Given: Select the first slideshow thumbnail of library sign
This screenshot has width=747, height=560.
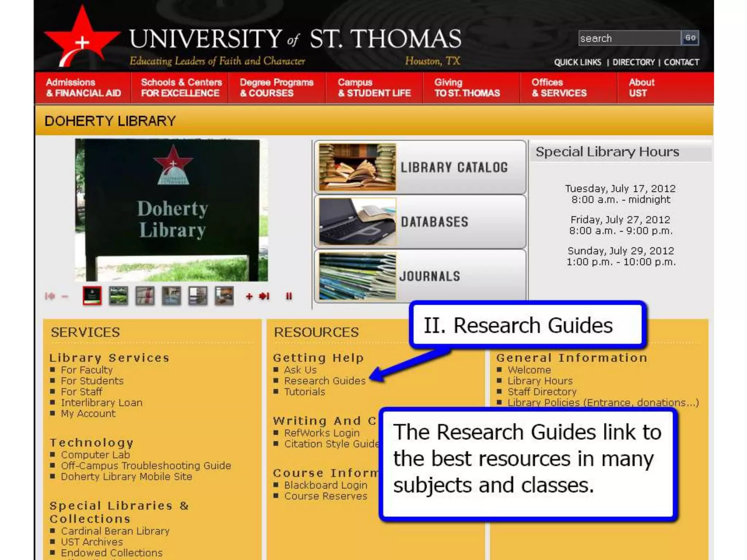Looking at the screenshot, I should coord(92,295).
